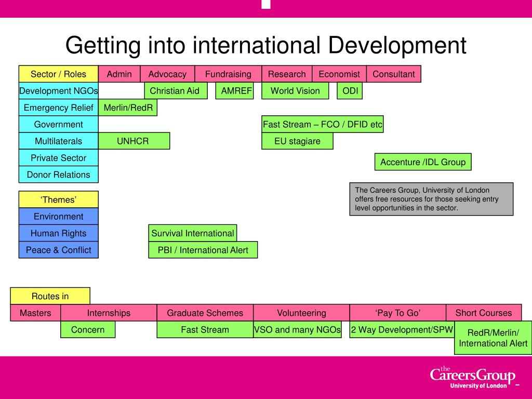
Task: Select the 'Sector / Roles' yellow box
Action: pyautogui.click(x=58, y=74)
